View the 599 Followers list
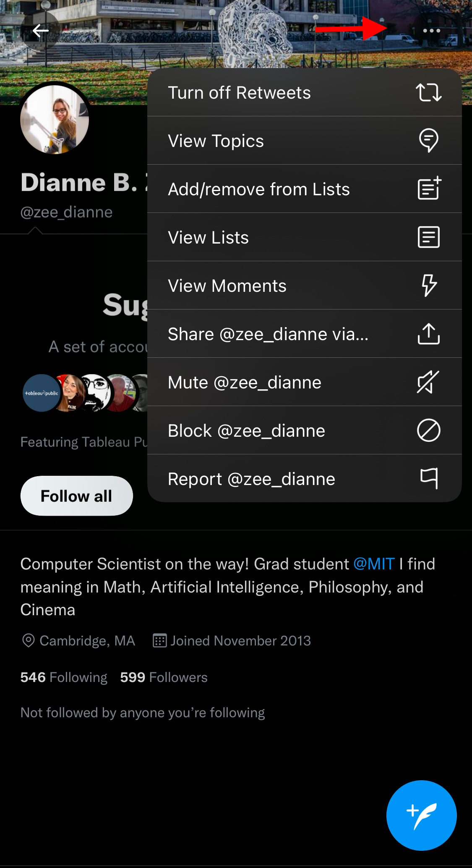The height and width of the screenshot is (868, 472). [163, 677]
